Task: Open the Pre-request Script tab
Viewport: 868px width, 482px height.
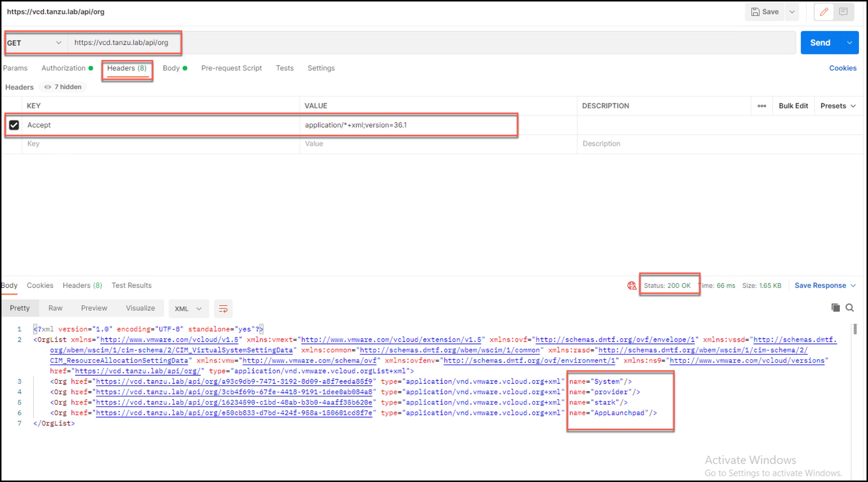Action: click(x=231, y=68)
